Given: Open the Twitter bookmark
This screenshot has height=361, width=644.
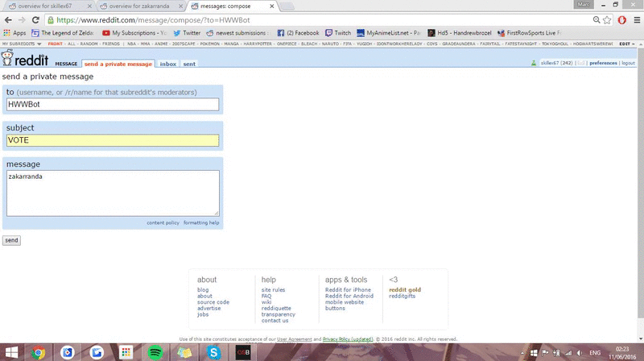Looking at the screenshot, I should 187,33.
